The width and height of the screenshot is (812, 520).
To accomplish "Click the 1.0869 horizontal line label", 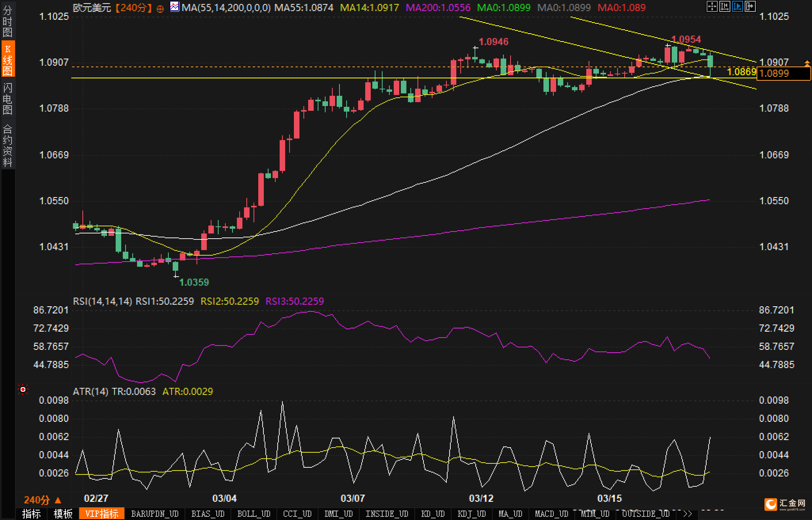I will [x=742, y=72].
